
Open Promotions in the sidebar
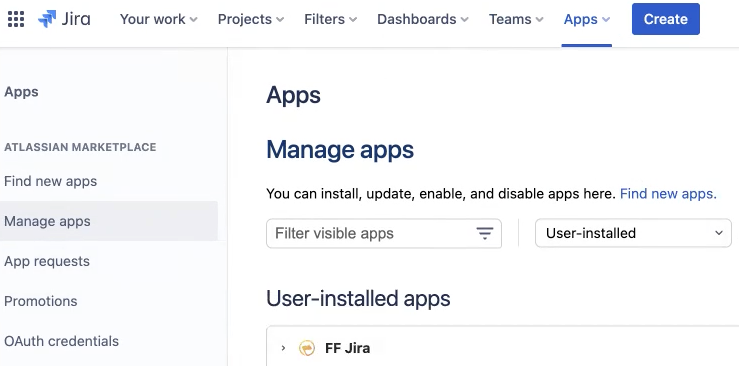(41, 301)
